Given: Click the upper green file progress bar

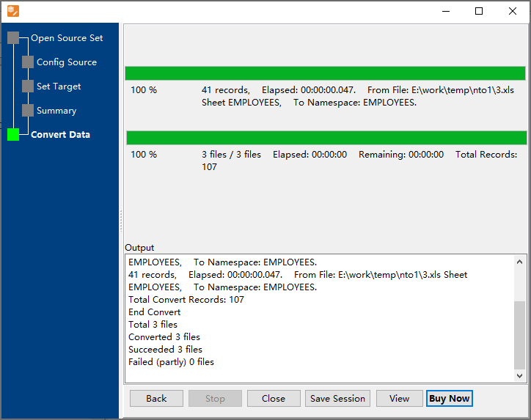Looking at the screenshot, I should (x=325, y=73).
